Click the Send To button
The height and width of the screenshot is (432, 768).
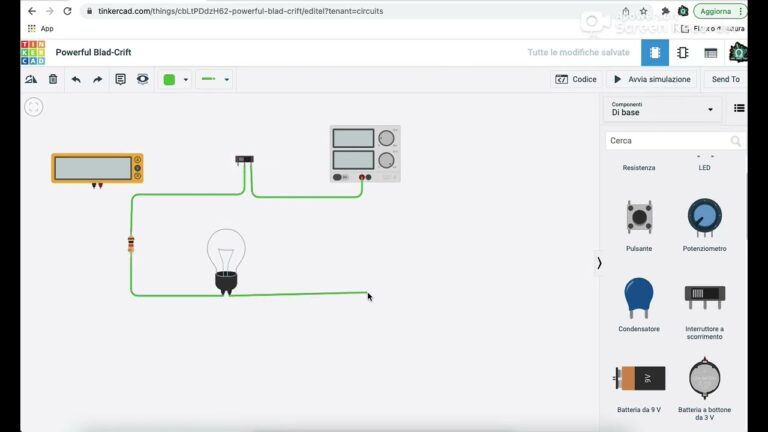pyautogui.click(x=725, y=79)
